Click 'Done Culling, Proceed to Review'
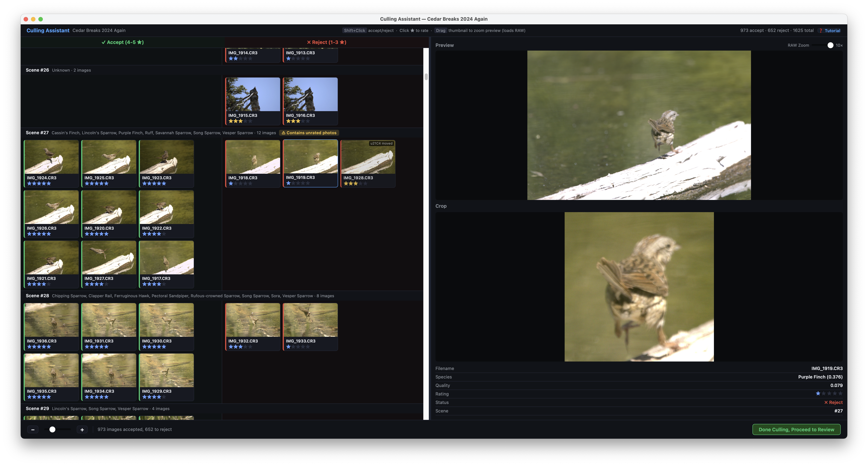Image resolution: width=868 pixels, height=466 pixels. pyautogui.click(x=797, y=429)
